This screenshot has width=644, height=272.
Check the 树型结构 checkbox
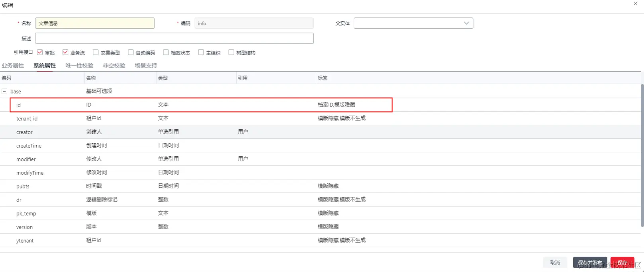pos(231,52)
